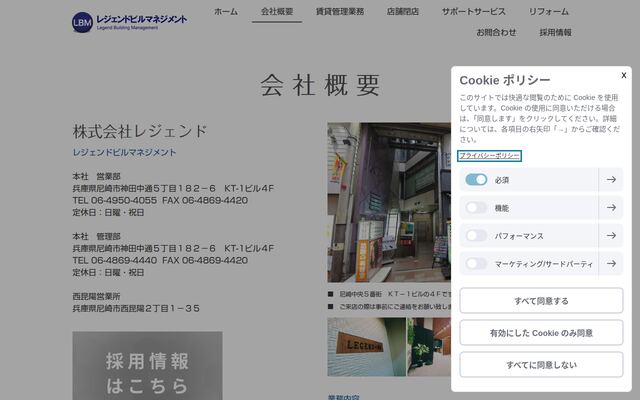
Task: Enable the パフォーマンス cookie switch
Action: (x=476, y=236)
